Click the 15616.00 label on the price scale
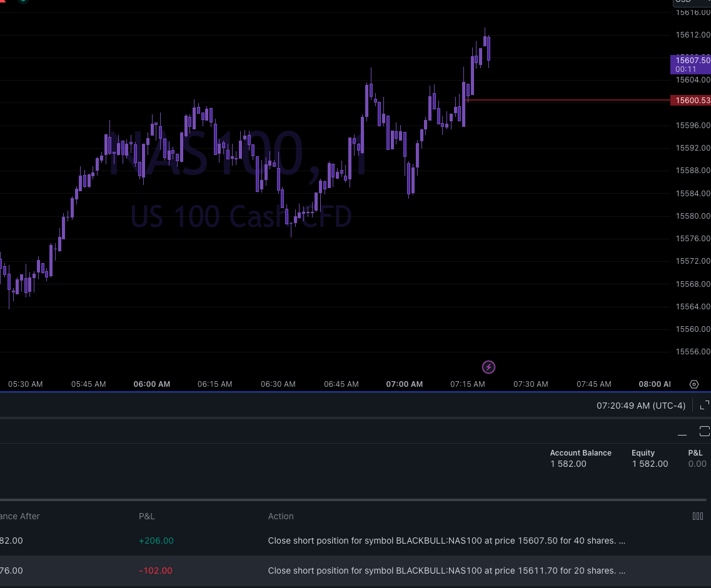Screen dimensions: 711x588 692,12
